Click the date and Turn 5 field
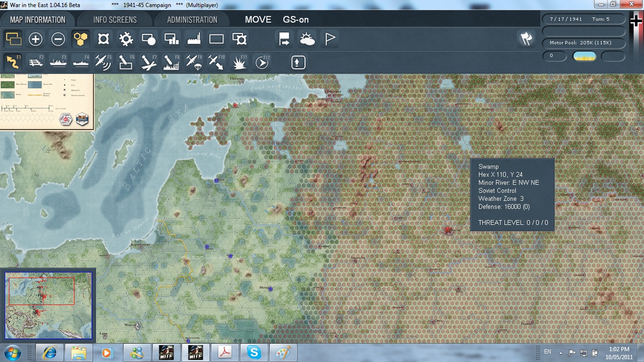Image resolution: width=644 pixels, height=362 pixels. pos(584,19)
